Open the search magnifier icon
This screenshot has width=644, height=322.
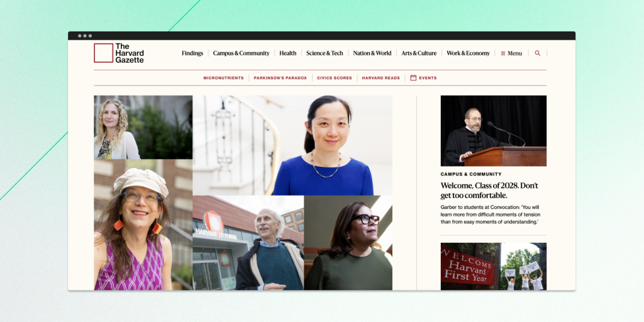pyautogui.click(x=537, y=53)
